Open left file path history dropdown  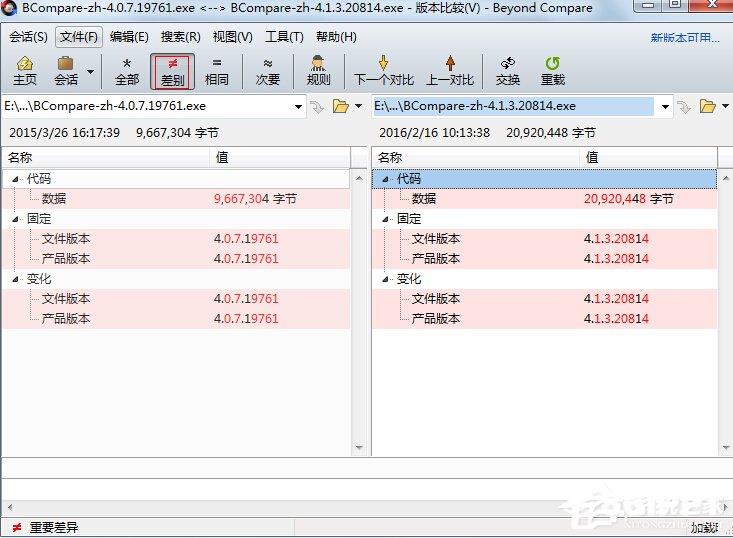(x=298, y=107)
